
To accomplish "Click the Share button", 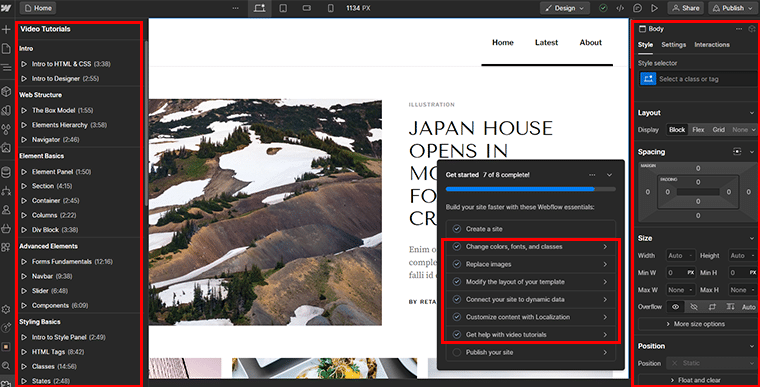I will point(685,8).
